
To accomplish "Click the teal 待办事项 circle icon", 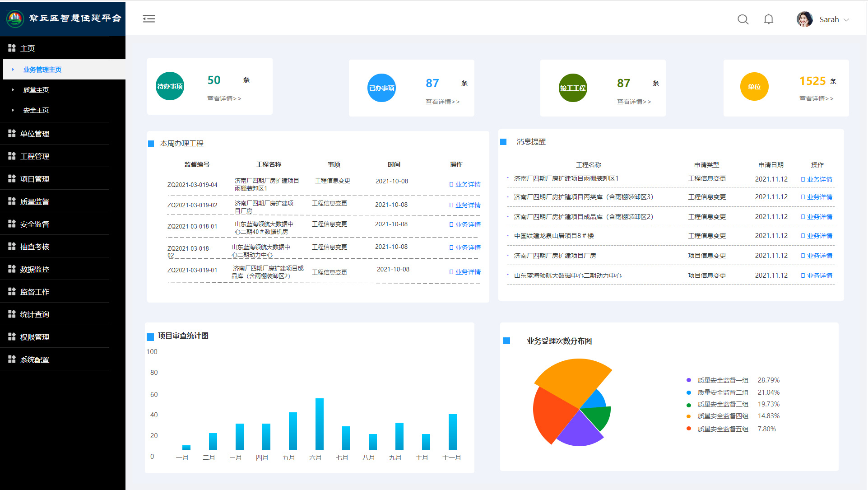I will [170, 86].
